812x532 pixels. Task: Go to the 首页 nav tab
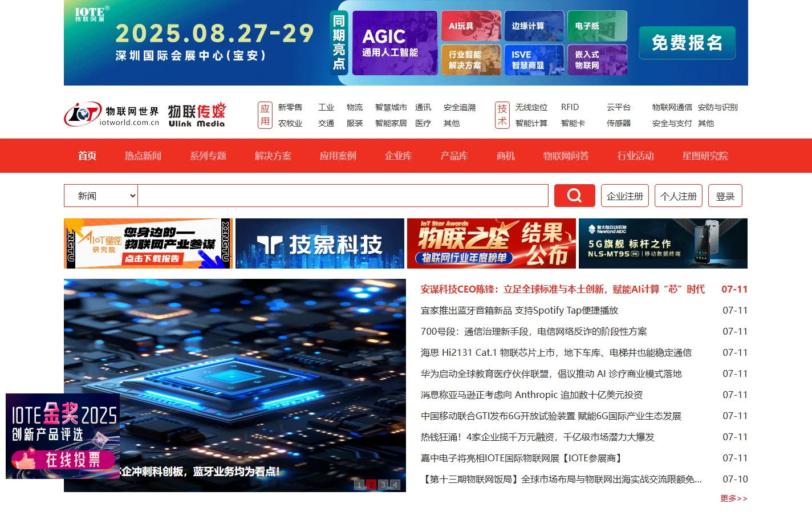click(x=87, y=156)
